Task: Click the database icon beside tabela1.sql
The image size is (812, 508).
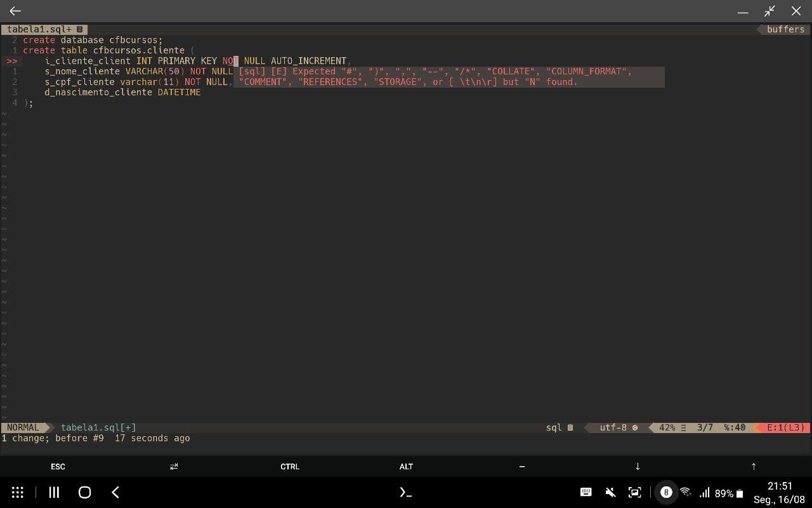Action: pos(78,29)
